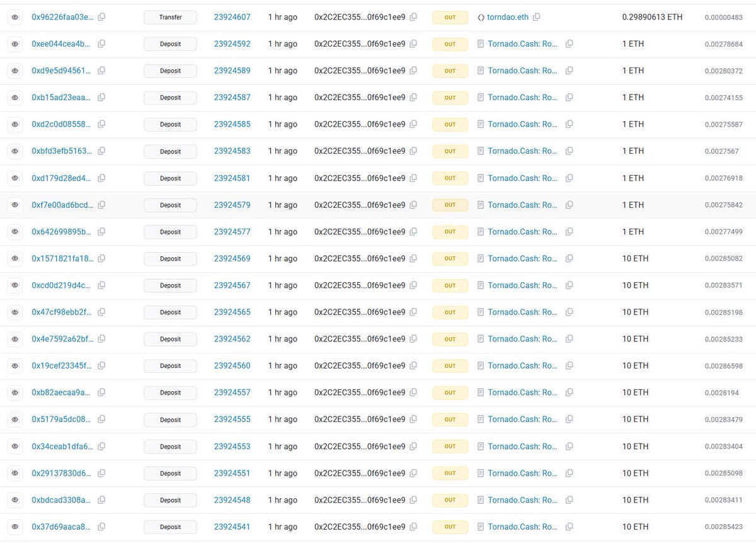756x543 pixels.
Task: Click the Transfer method badge
Action: [x=170, y=17]
